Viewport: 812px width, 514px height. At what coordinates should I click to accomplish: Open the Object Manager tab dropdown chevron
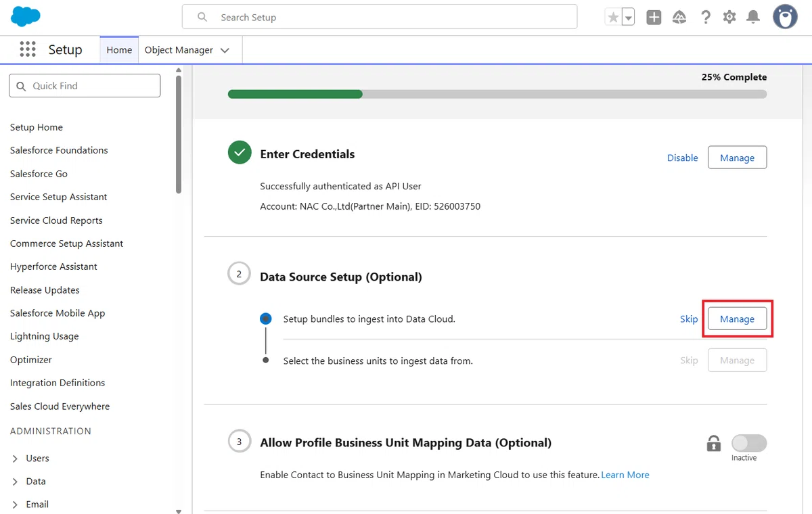point(225,50)
